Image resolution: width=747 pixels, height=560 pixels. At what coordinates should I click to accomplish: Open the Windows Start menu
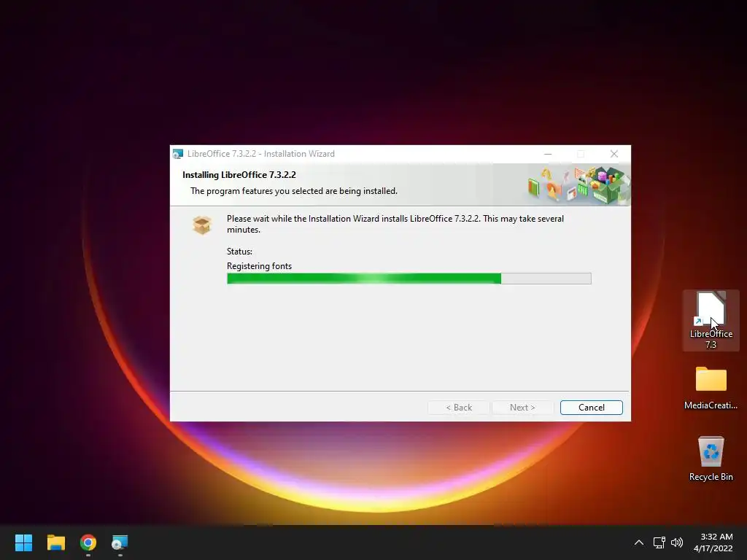[x=23, y=542]
